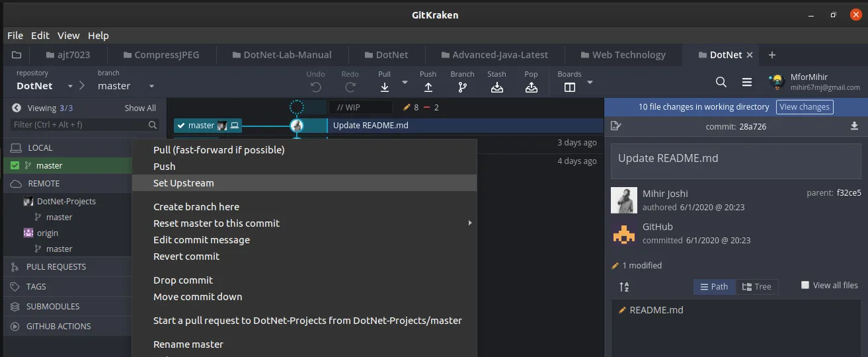Screen dimensions: 868x357
Task: Add a new tab with the plus icon
Action: pyautogui.click(x=771, y=55)
